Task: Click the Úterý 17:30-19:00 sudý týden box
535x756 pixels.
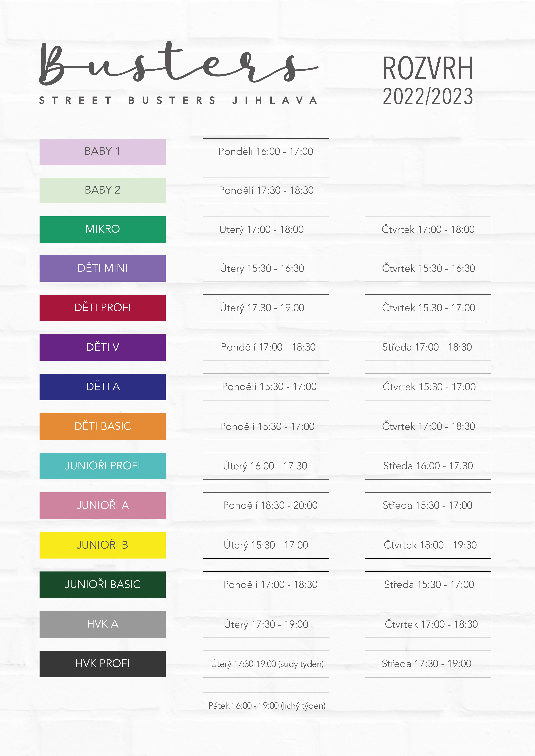Action: coord(266,664)
